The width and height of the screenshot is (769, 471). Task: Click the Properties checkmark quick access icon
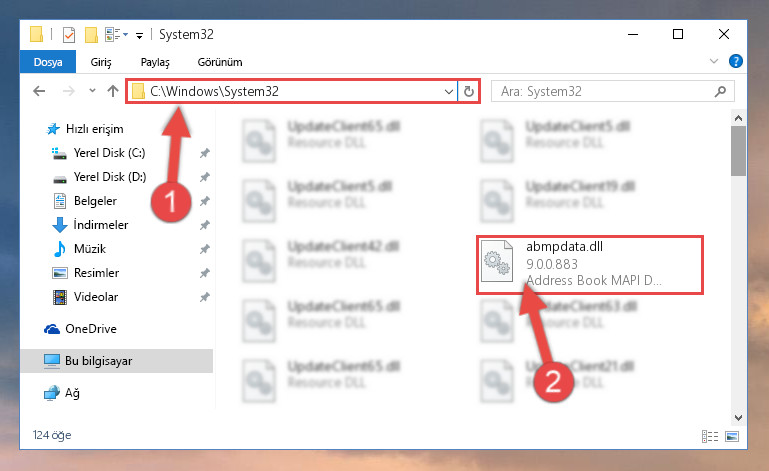[x=69, y=35]
